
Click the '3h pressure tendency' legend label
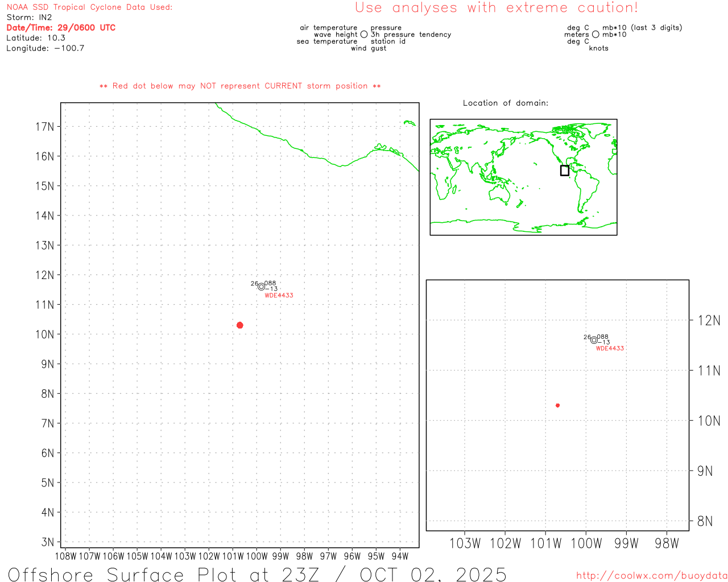click(411, 35)
